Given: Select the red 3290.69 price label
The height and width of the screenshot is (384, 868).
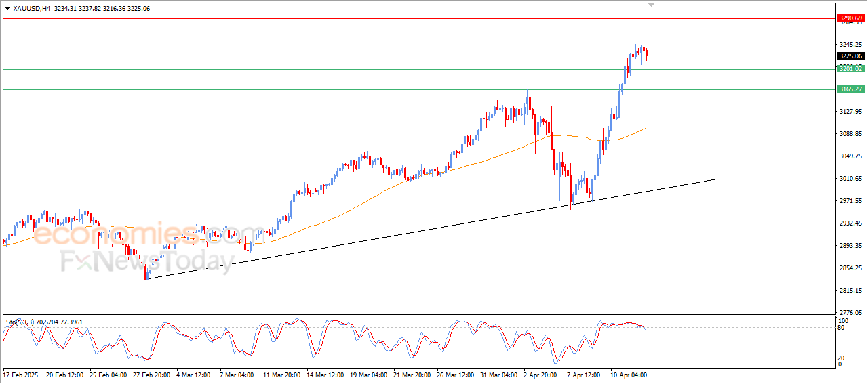Looking at the screenshot, I should tap(850, 18).
